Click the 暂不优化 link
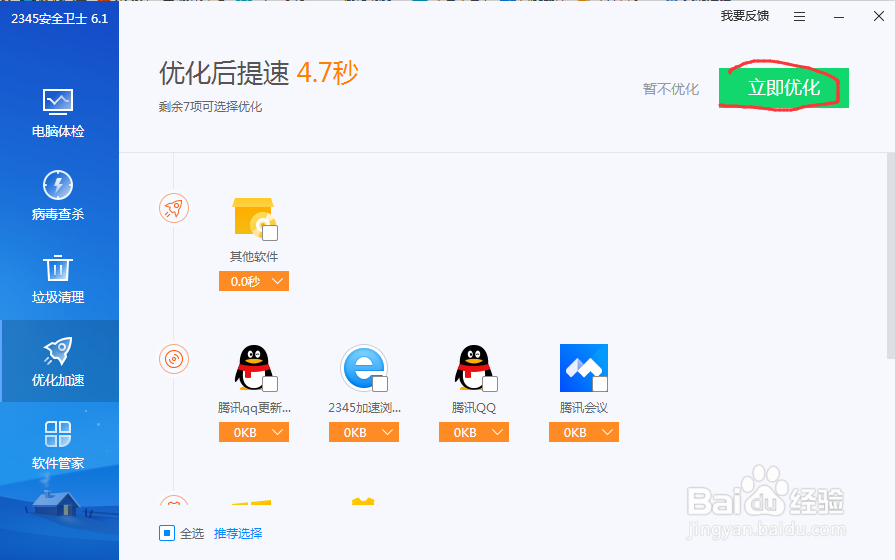This screenshot has width=895, height=560. coord(671,89)
